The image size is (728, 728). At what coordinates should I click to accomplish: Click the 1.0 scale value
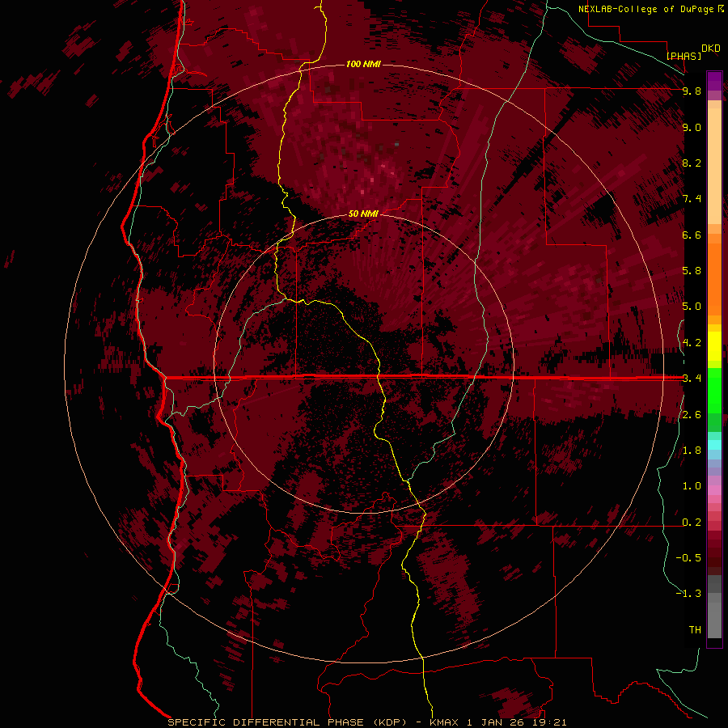tap(692, 486)
